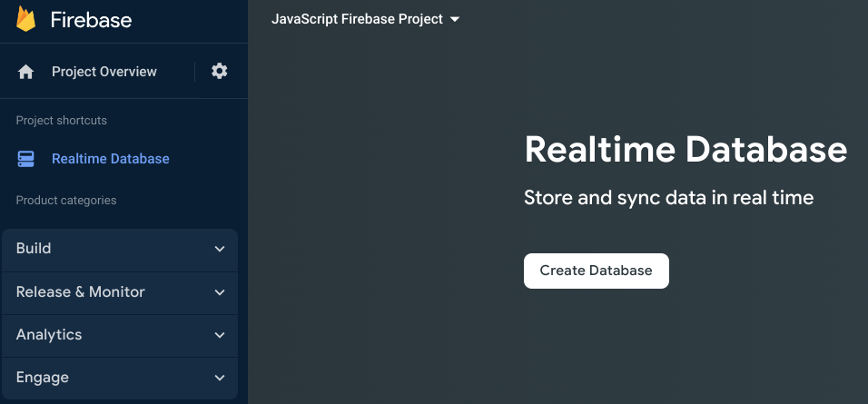This screenshot has height=404, width=868.
Task: Click the chevron next to Analytics
Action: click(x=220, y=335)
